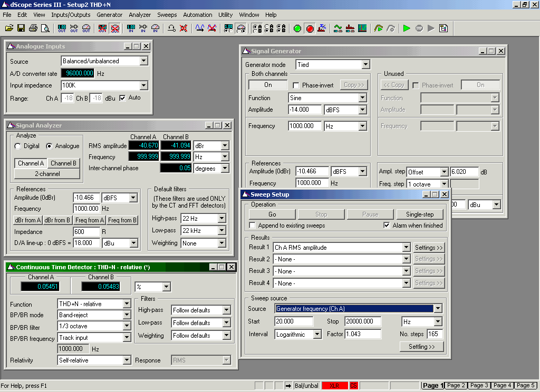
Task: Enable Phase-invert in Both channels group
Action: click(x=296, y=85)
